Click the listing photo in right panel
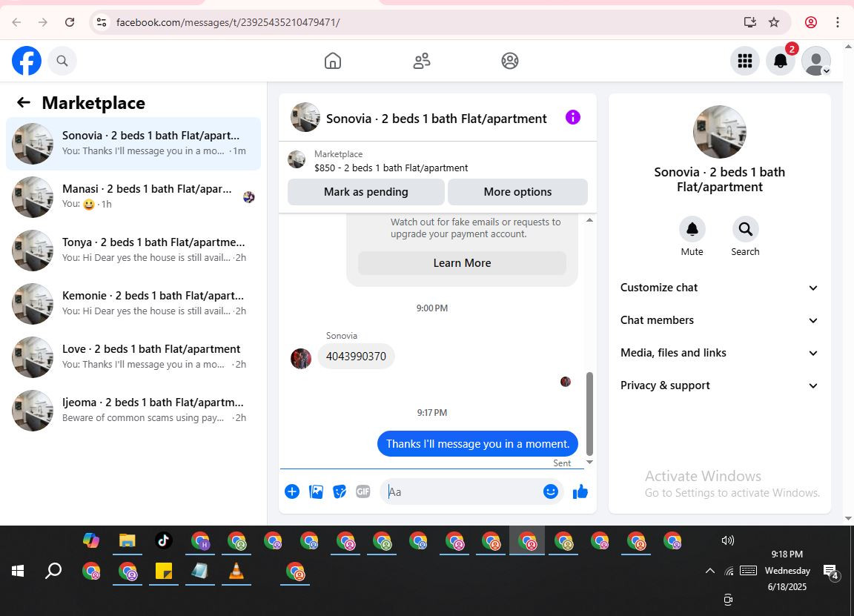Screen dimensions: 854x616 720,132
